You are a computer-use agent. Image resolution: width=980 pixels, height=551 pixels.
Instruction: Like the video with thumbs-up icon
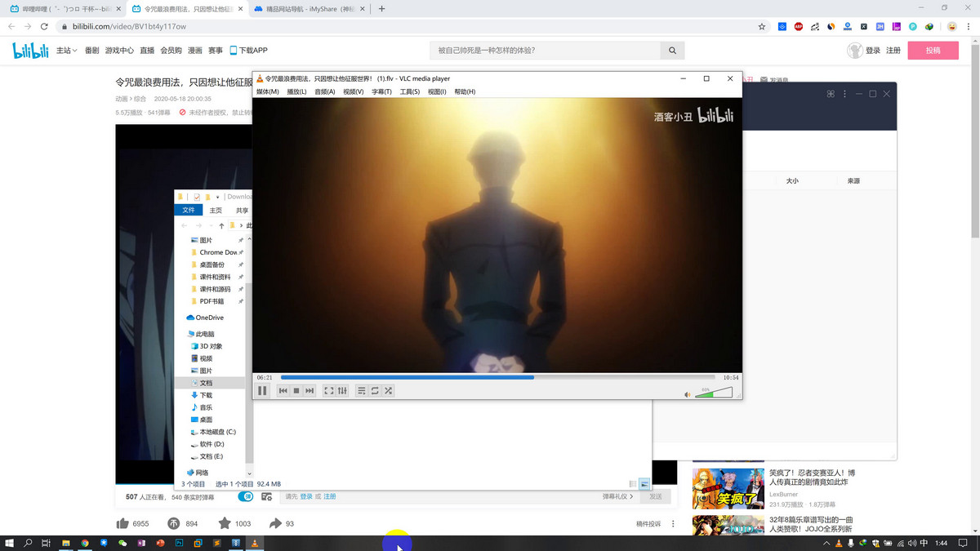122,523
